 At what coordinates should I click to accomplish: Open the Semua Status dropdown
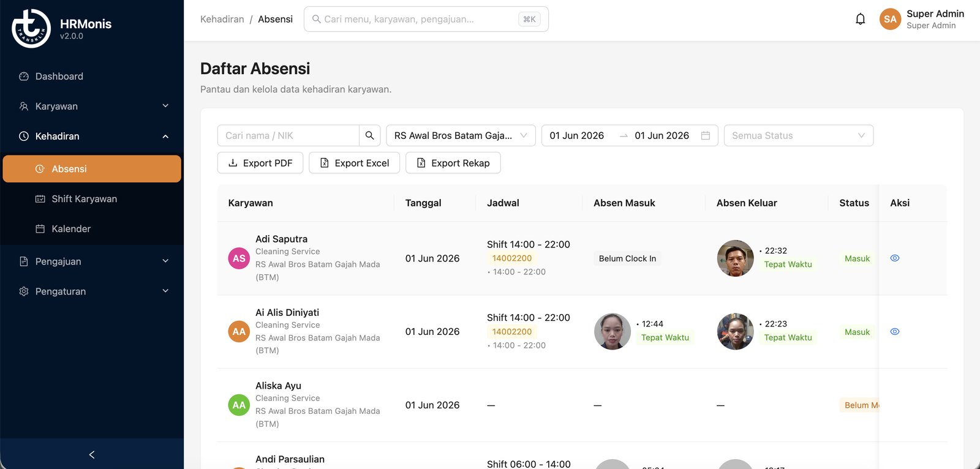pos(798,135)
